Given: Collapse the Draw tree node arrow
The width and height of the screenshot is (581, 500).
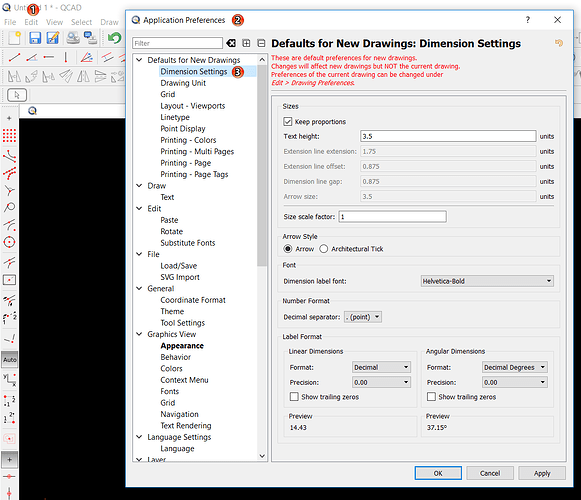Looking at the screenshot, I should [x=139, y=185].
